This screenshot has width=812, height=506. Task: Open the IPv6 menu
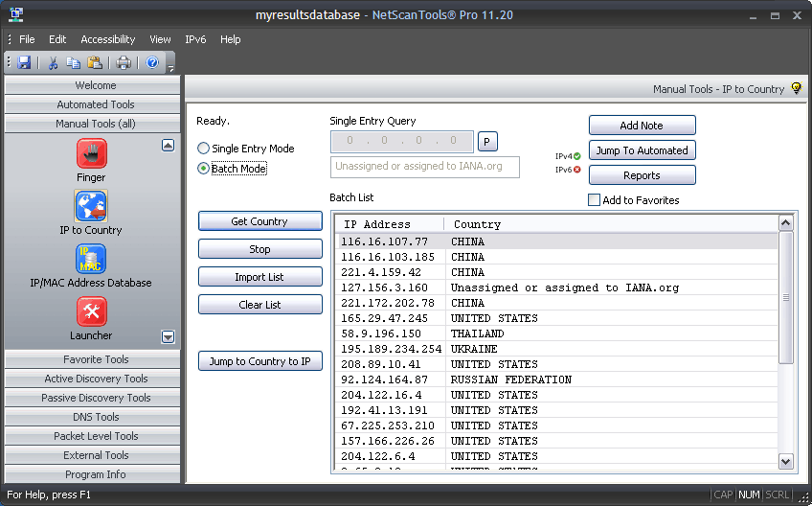195,39
